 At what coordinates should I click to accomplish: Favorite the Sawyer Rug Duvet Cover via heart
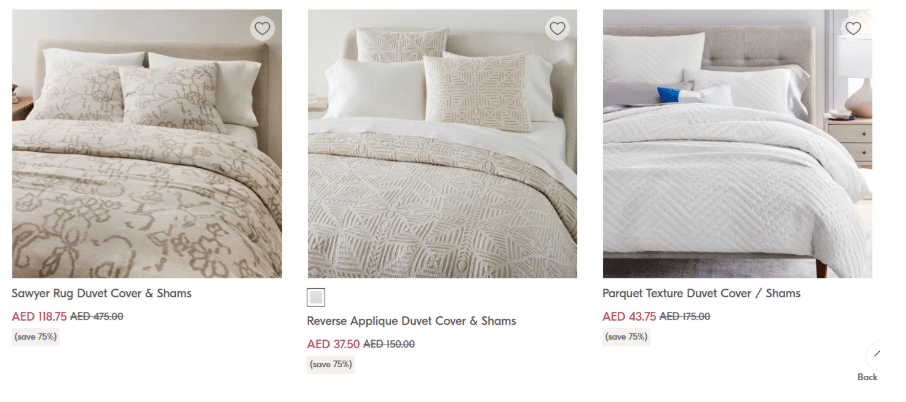(x=262, y=29)
